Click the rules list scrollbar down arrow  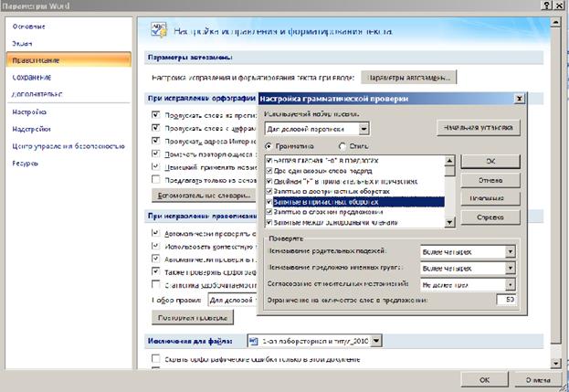448,221
